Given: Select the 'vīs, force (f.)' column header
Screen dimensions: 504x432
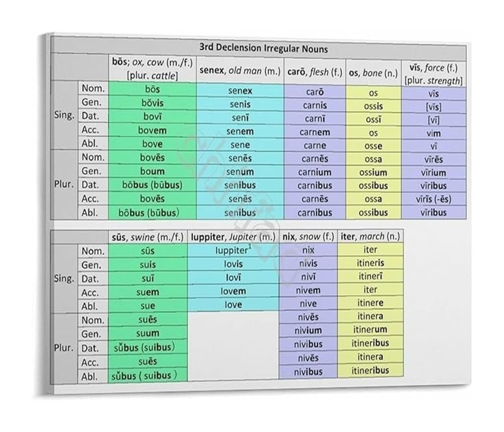Looking at the screenshot, I should [x=433, y=74].
